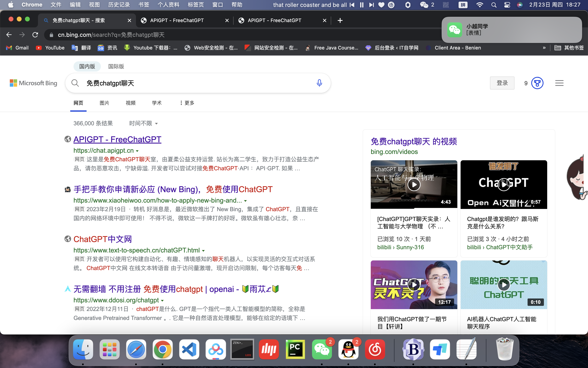The image size is (588, 368).
Task: Open the 文件 file menu
Action: (56, 5)
